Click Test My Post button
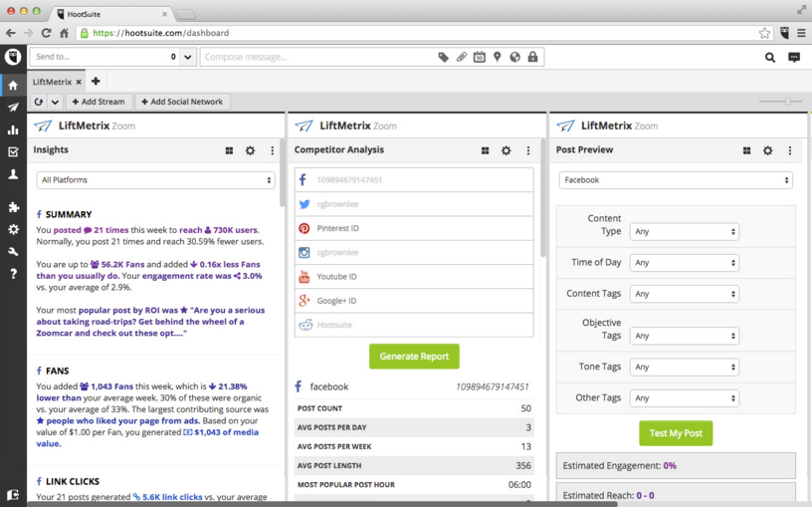The image size is (812, 507). tap(676, 433)
